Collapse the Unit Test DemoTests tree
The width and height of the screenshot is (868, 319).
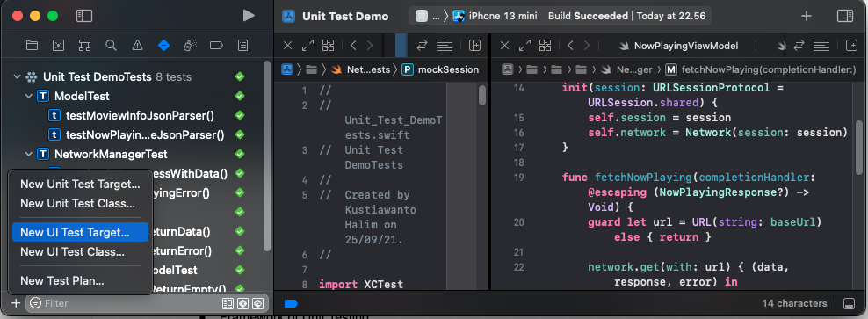point(17,77)
